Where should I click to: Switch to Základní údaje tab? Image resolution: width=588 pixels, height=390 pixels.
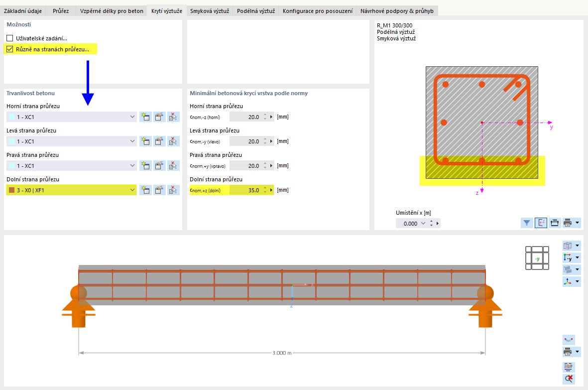pyautogui.click(x=23, y=11)
